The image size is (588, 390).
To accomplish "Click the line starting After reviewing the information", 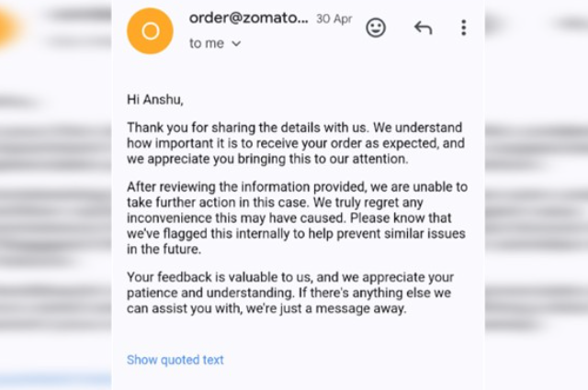I will (x=297, y=186).
